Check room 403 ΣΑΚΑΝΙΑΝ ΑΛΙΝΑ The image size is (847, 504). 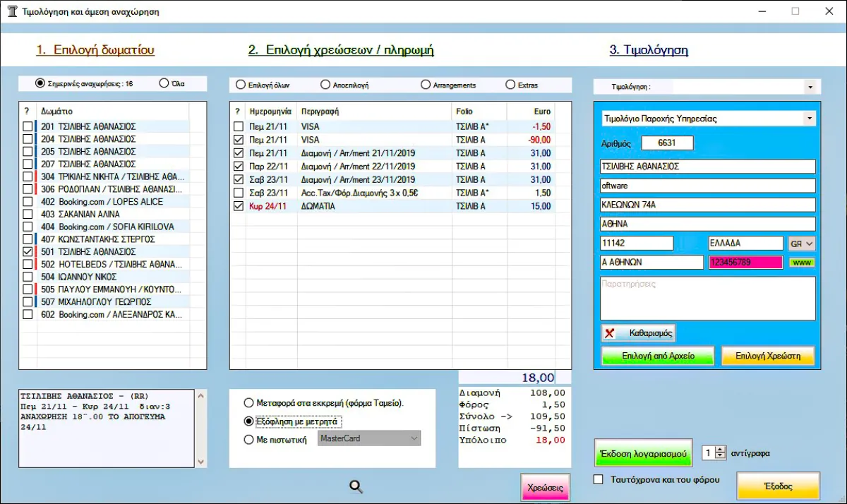[x=28, y=215]
